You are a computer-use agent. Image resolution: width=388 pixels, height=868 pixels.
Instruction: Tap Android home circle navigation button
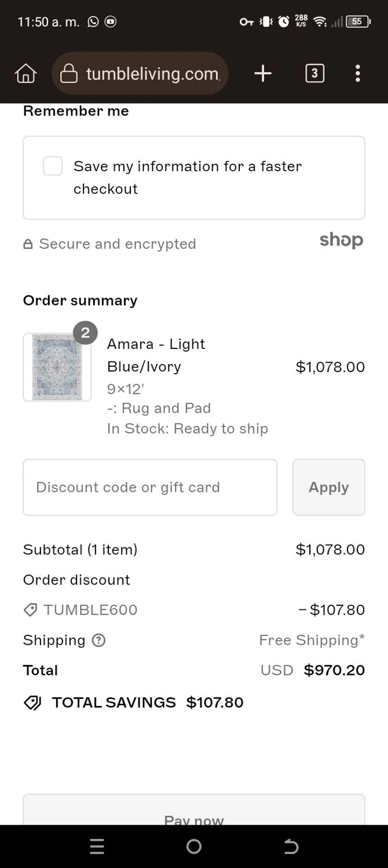[194, 847]
